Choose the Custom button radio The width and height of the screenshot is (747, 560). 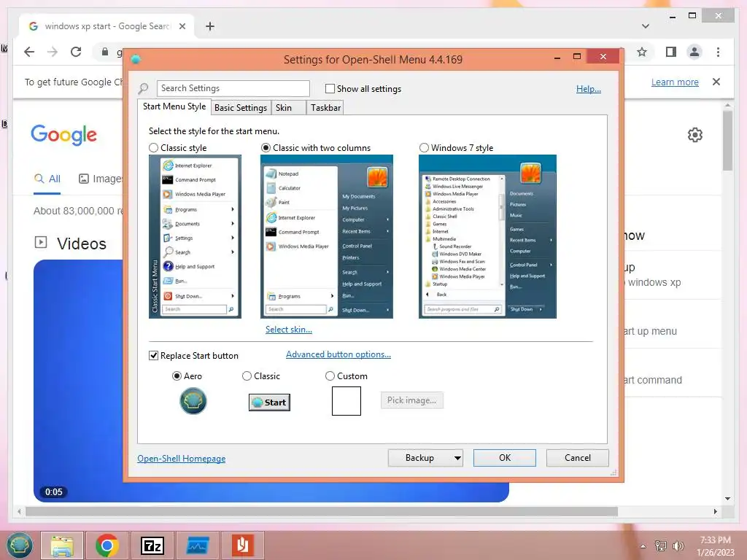pyautogui.click(x=330, y=376)
